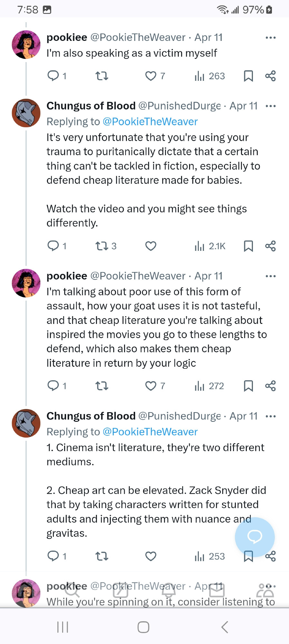Open more options on the "poor use" tweet
This screenshot has width=289, height=644.
(270, 276)
